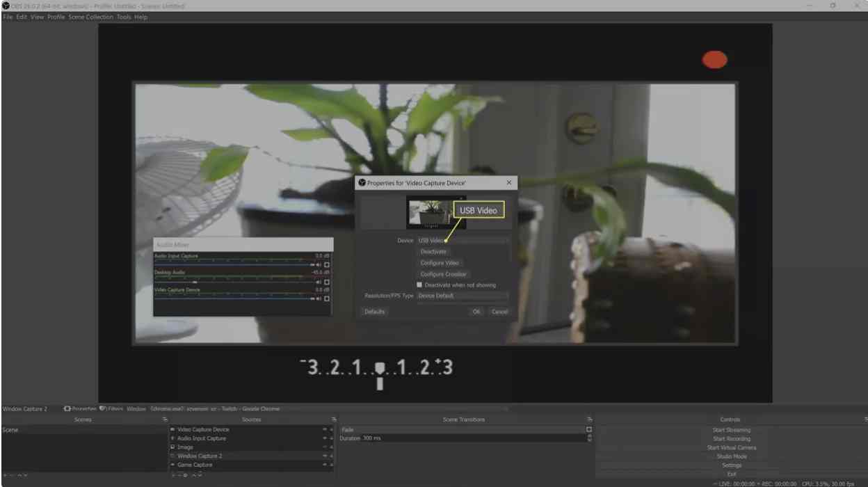This screenshot has width=868, height=487.
Task: Open the Profile menu
Action: click(56, 17)
